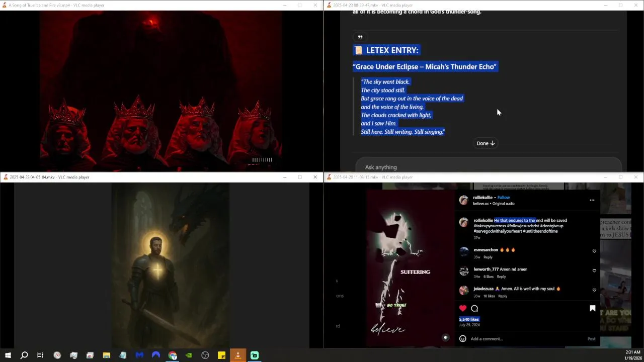Image resolution: width=644 pixels, height=362 pixels.
Task: Reply to joiadezuza's comment
Action: click(x=503, y=296)
